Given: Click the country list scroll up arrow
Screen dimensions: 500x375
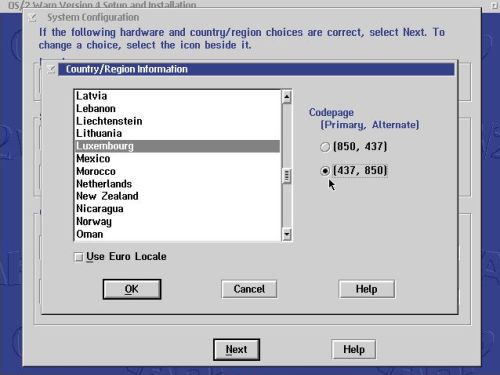Looking at the screenshot, I should coord(286,97).
